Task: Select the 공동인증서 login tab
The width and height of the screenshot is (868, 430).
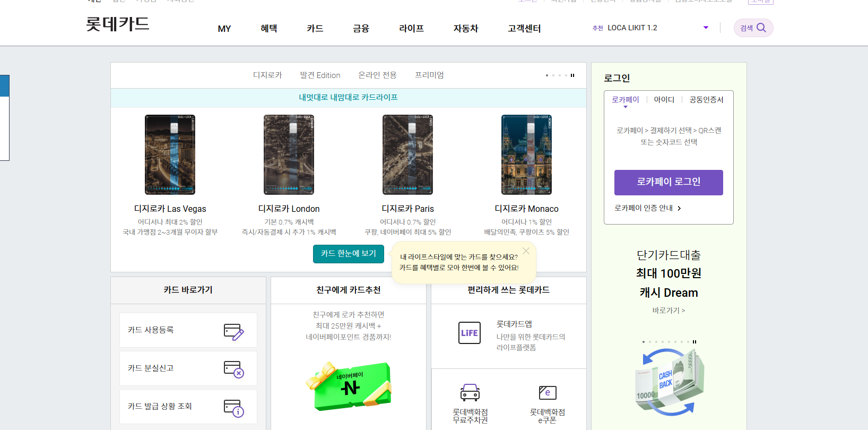Action: click(706, 100)
